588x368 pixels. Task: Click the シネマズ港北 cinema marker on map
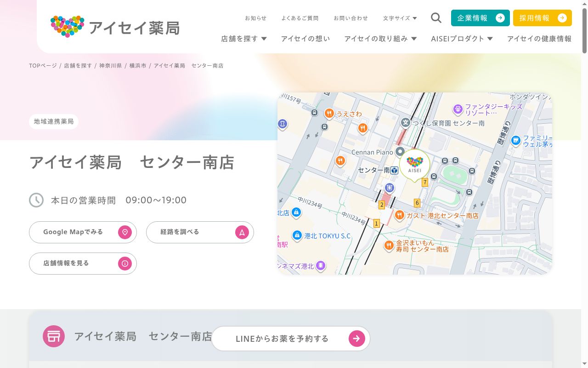click(x=321, y=266)
